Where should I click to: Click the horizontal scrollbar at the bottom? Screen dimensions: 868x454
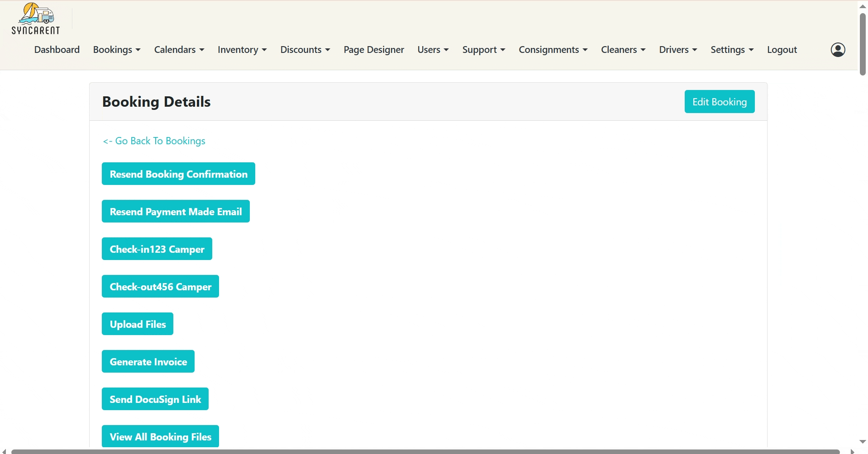click(425, 451)
